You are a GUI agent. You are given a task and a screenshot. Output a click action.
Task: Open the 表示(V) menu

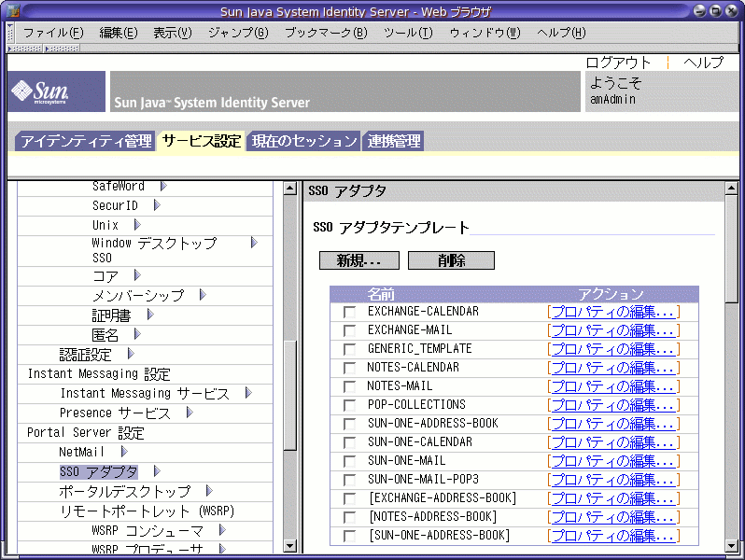(x=173, y=33)
